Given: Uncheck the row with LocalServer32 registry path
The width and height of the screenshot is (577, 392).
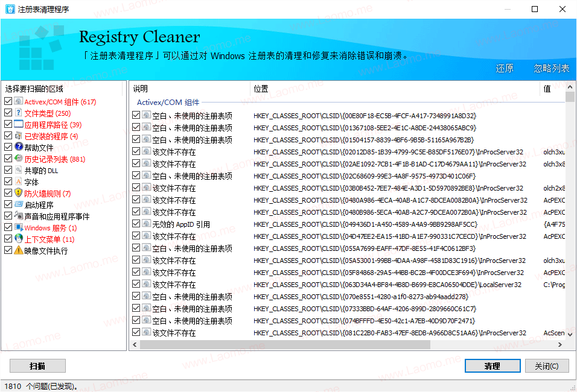Looking at the screenshot, I should pos(136,284).
